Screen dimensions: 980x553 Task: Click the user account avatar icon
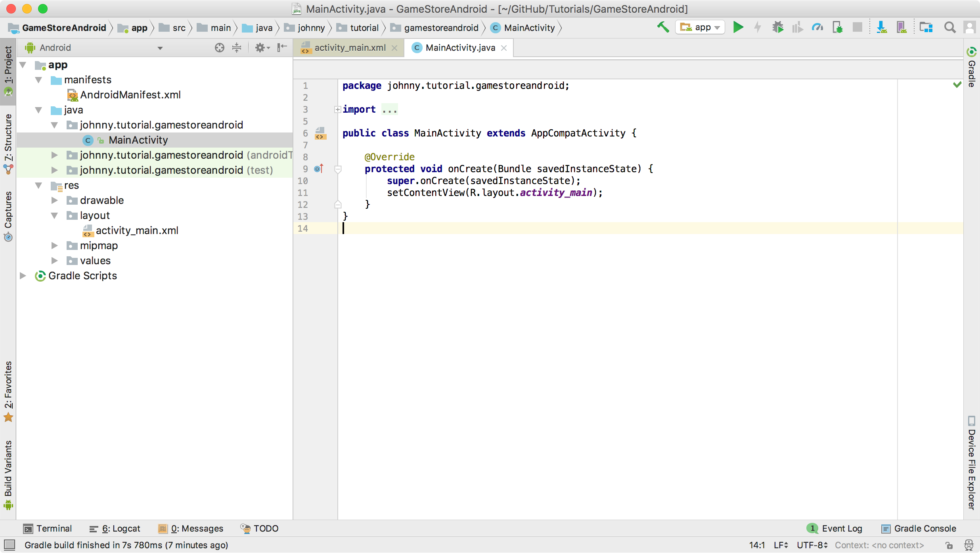pos(970,27)
